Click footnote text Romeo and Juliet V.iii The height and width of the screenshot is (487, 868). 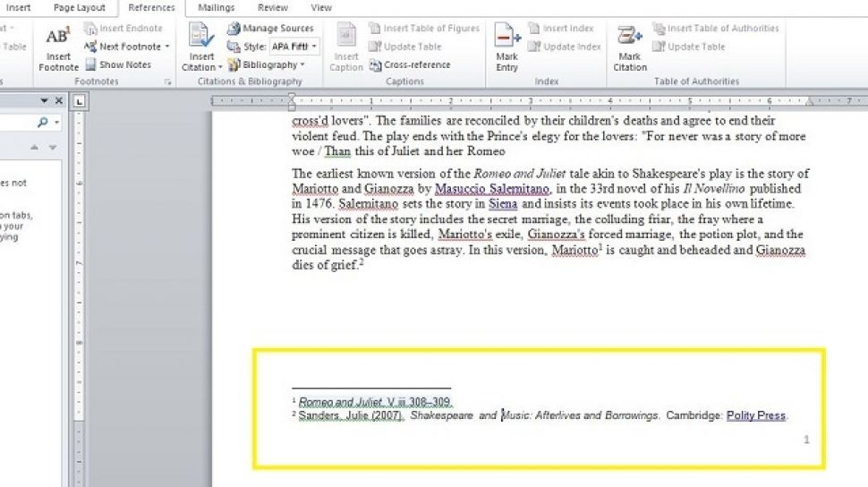coord(376,402)
